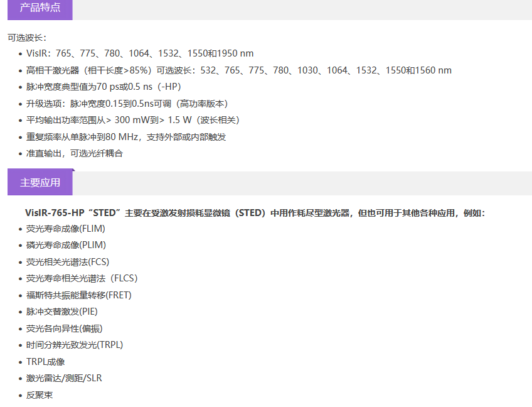
Task: Click the 高相干激光器 wavelength bullet
Action: pyautogui.click(x=238, y=70)
